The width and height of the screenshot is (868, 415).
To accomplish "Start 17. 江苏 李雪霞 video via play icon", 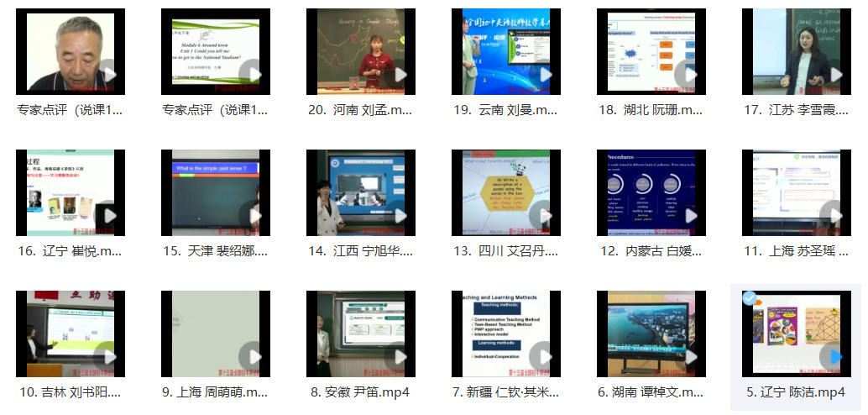I will pos(835,75).
